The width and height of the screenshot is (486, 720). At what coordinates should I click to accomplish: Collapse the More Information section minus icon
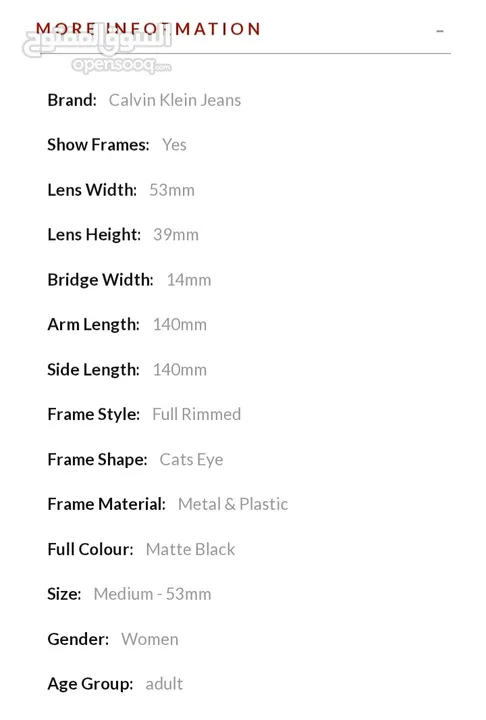(x=440, y=31)
